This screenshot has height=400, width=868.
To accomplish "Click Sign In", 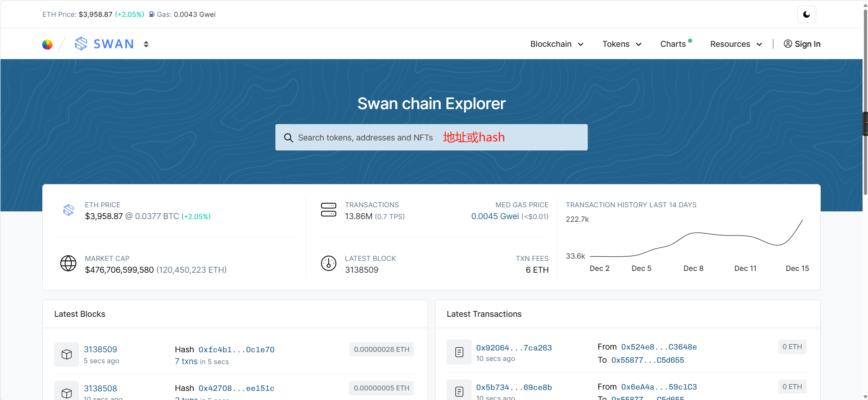I will [802, 44].
